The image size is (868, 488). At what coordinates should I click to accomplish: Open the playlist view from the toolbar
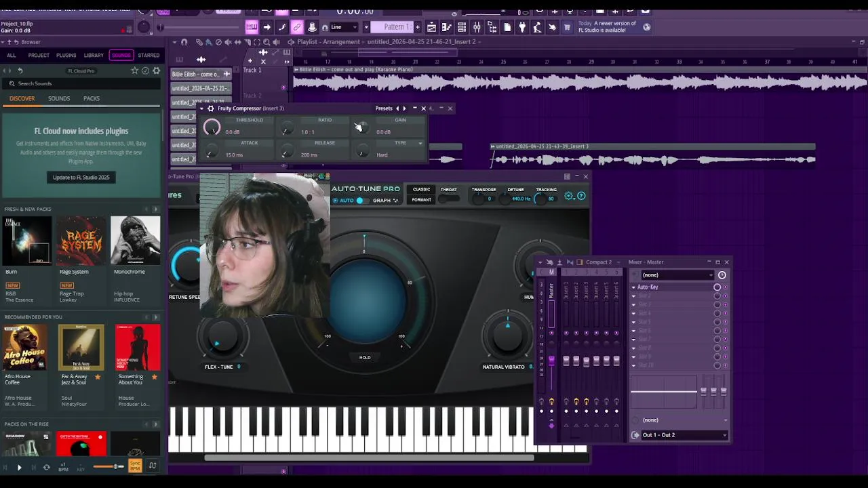point(431,27)
